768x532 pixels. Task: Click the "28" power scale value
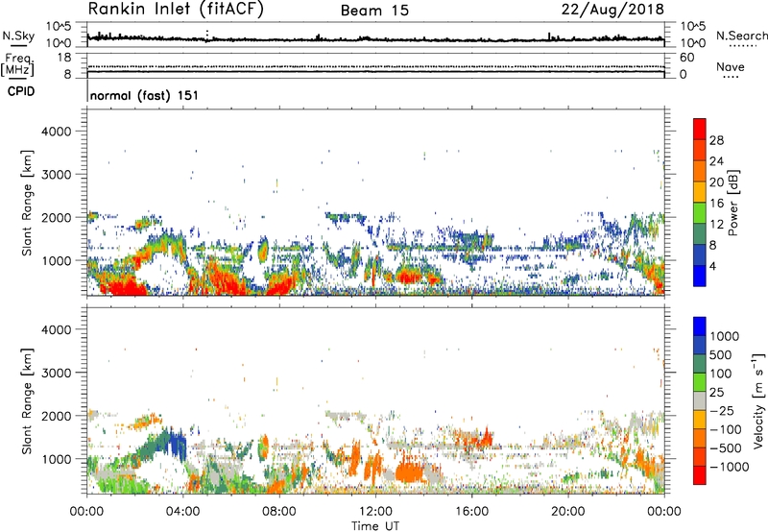[716, 140]
